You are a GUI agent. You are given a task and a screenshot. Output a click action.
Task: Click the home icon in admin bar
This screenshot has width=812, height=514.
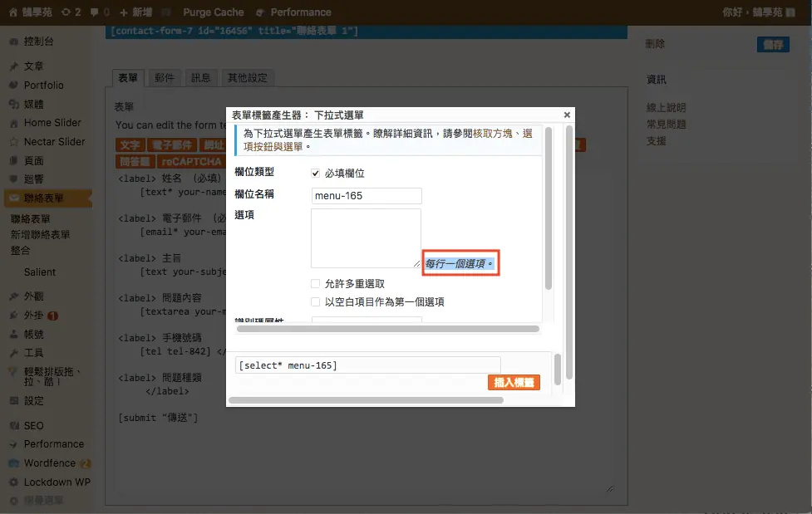13,12
